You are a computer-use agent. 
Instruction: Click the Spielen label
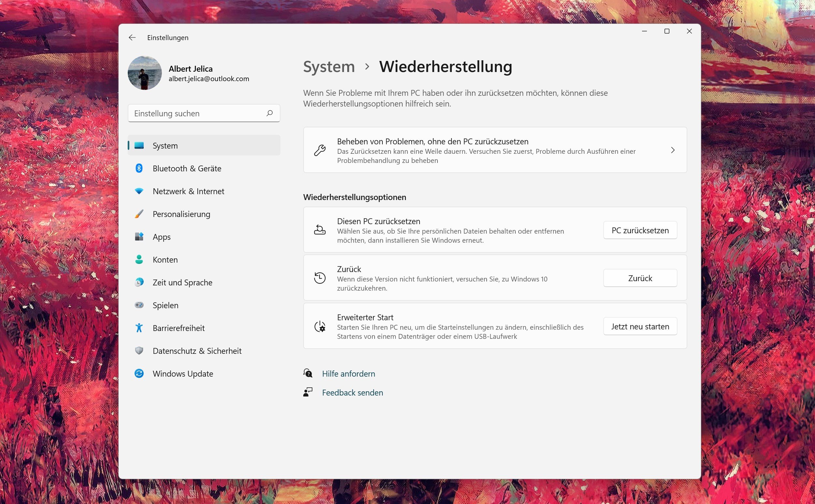pos(165,305)
